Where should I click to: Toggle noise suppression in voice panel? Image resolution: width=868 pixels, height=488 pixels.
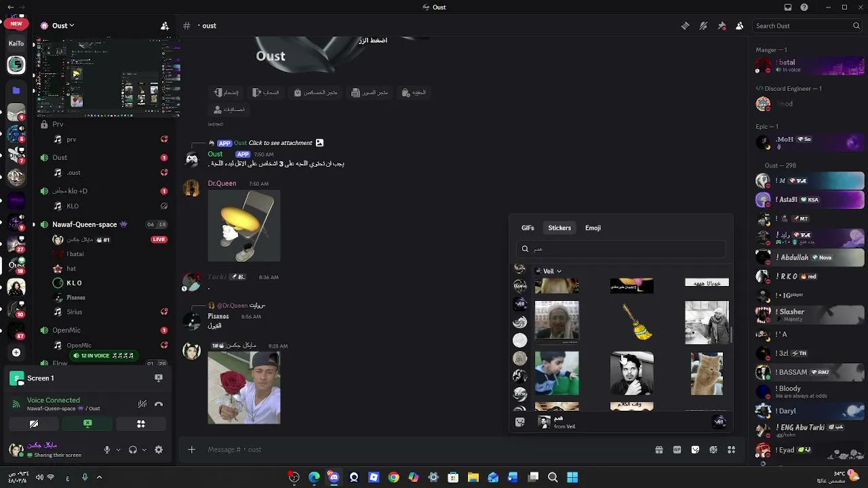click(142, 404)
